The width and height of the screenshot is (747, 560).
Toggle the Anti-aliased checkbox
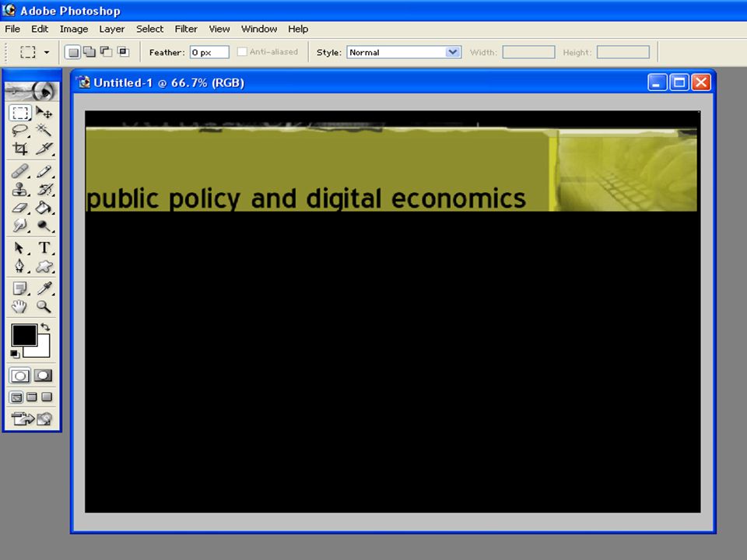(242, 52)
